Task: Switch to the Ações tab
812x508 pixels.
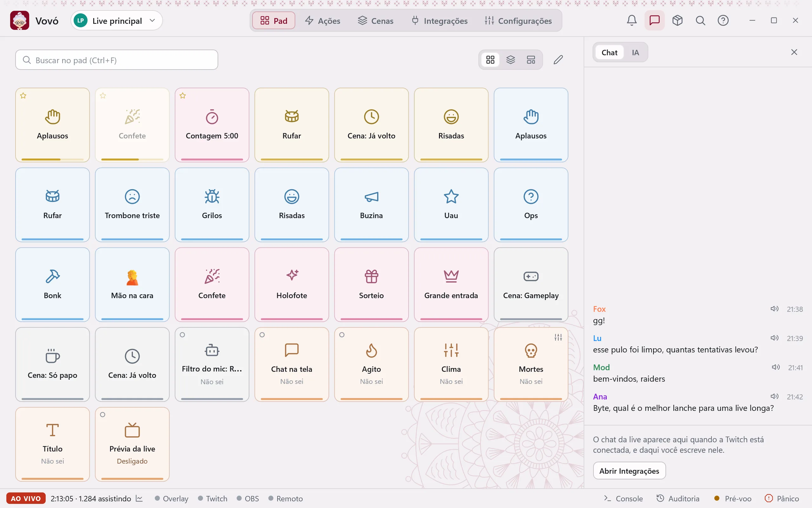Action: pyautogui.click(x=323, y=21)
